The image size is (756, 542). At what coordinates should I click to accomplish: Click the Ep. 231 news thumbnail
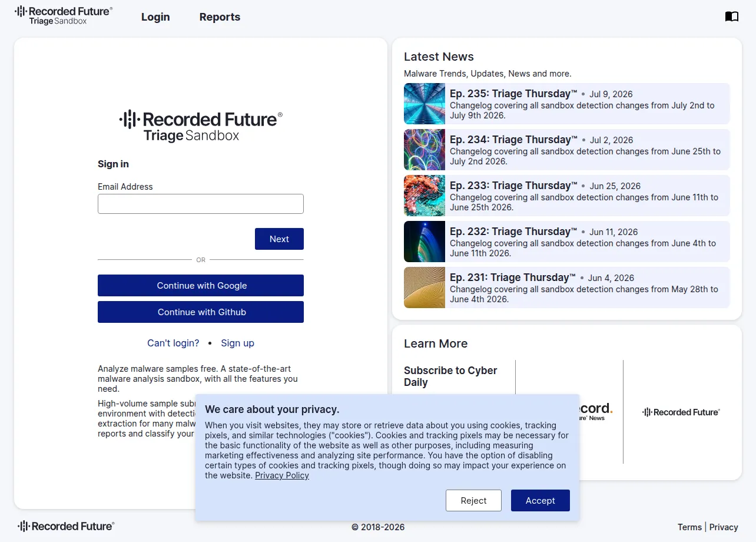[425, 287]
